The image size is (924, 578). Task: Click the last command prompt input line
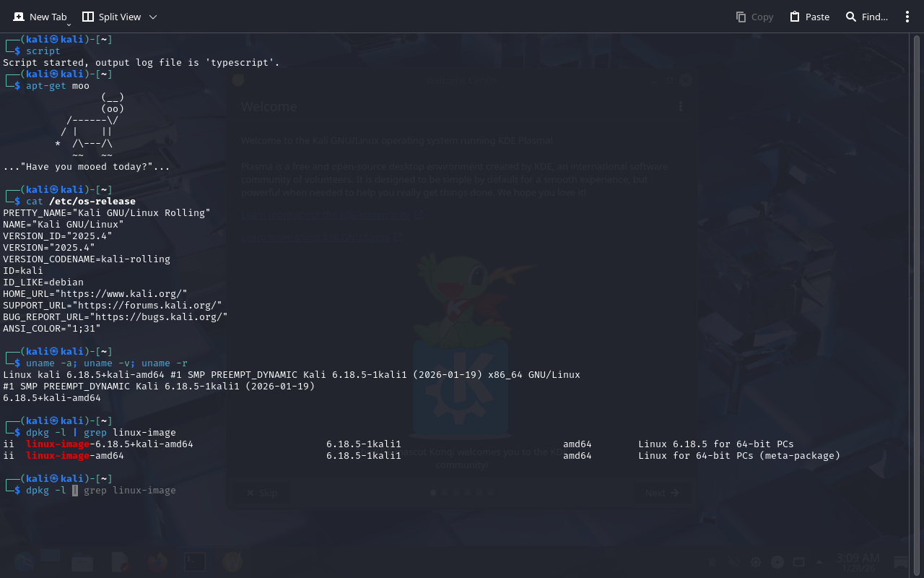(289, 491)
